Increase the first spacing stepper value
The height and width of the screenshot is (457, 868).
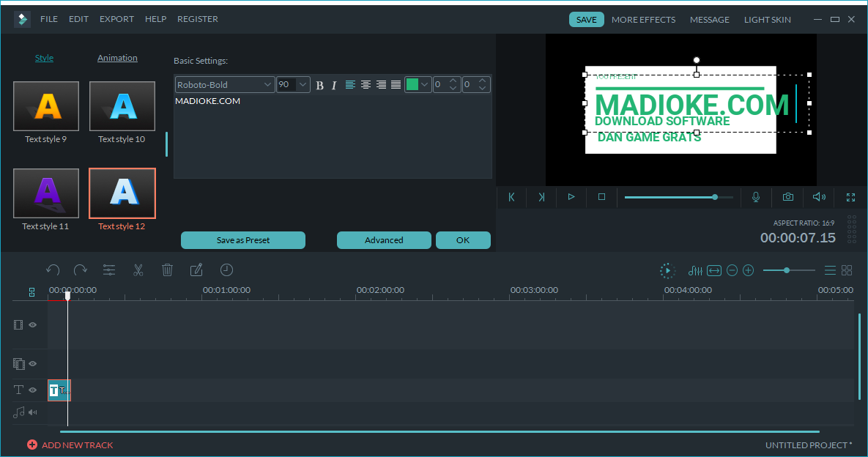(x=453, y=81)
